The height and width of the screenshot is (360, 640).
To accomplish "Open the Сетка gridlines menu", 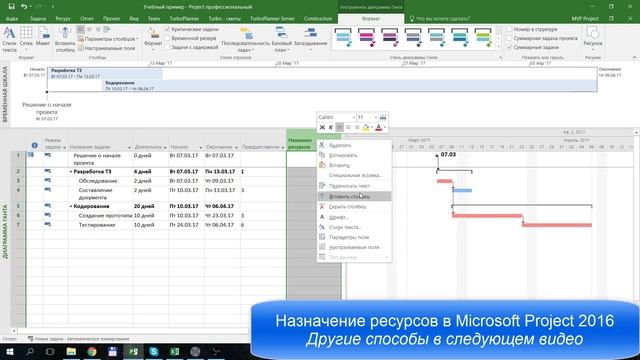I will [26, 39].
